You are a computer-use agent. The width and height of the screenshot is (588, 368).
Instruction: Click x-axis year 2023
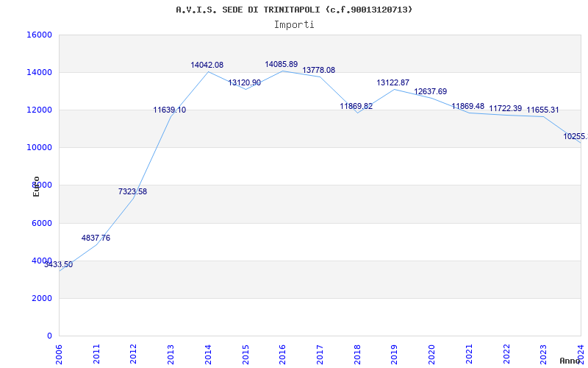point(543,354)
